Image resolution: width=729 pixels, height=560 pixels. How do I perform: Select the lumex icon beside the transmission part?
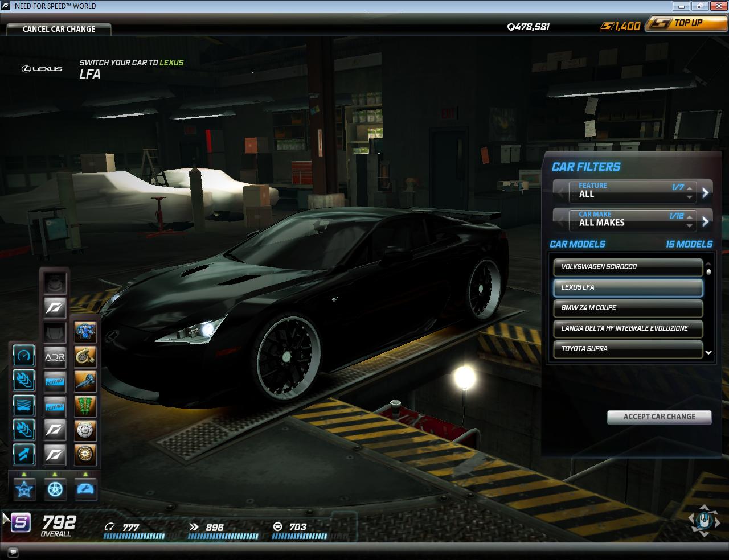[55, 381]
